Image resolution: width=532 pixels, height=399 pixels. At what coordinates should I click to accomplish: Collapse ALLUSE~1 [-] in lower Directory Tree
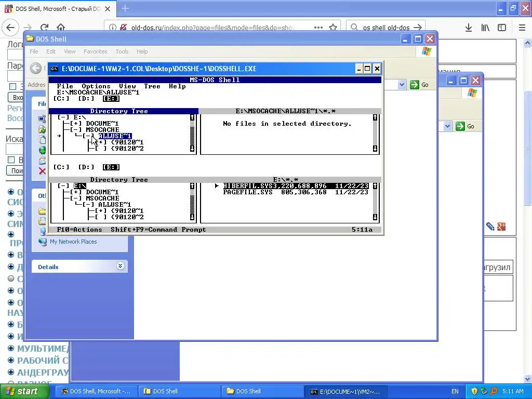pyautogui.click(x=88, y=205)
